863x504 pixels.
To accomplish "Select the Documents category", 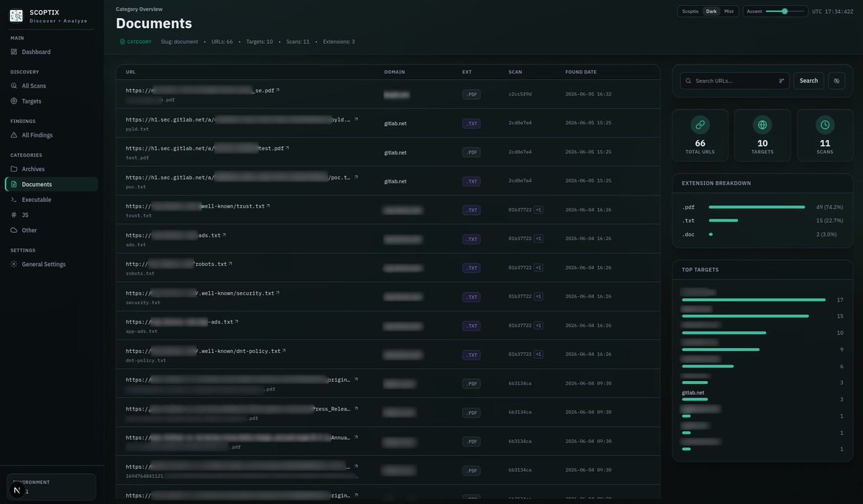I will [52, 184].
